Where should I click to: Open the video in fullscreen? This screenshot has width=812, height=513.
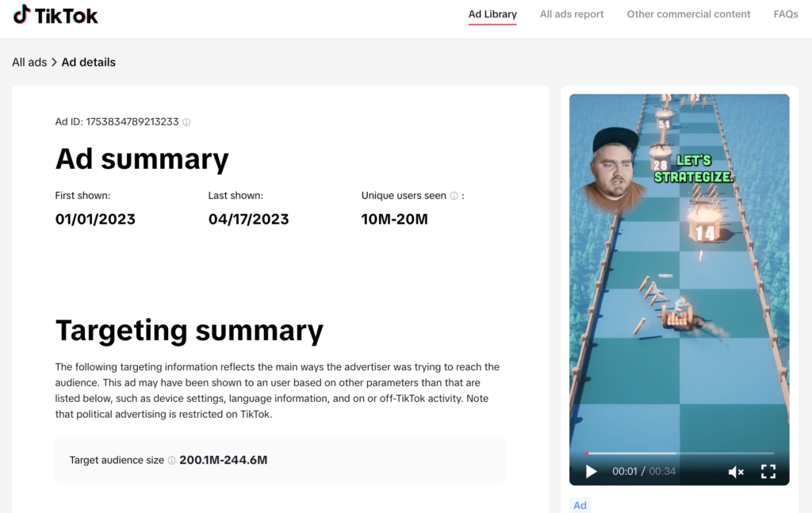(768, 472)
